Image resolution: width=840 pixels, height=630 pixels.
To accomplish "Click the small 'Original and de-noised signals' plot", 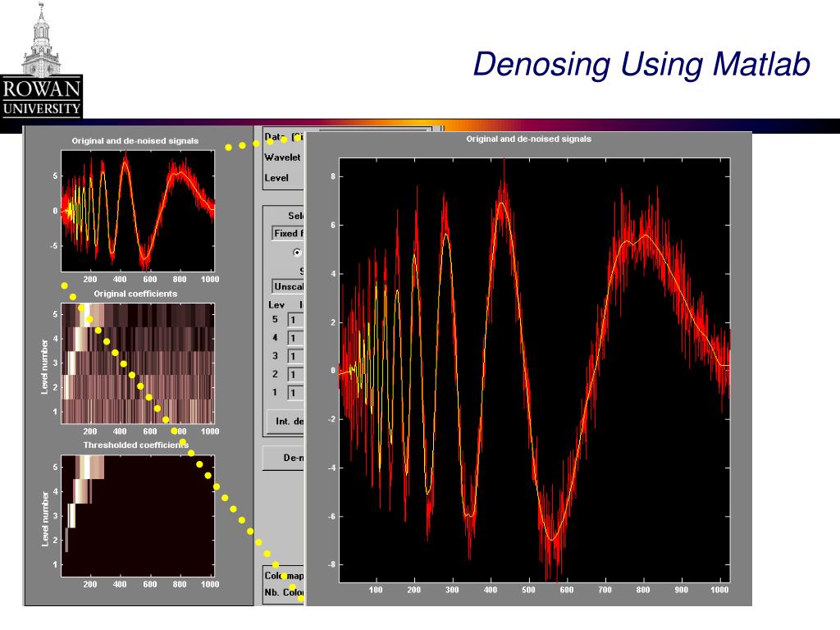I will click(138, 211).
